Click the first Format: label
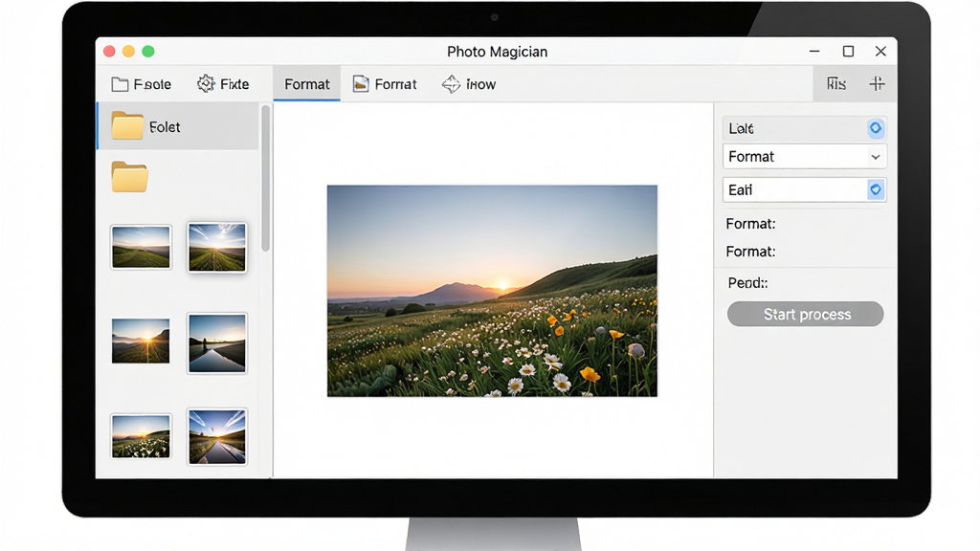Screen dimensions: 980x551 coord(750,224)
